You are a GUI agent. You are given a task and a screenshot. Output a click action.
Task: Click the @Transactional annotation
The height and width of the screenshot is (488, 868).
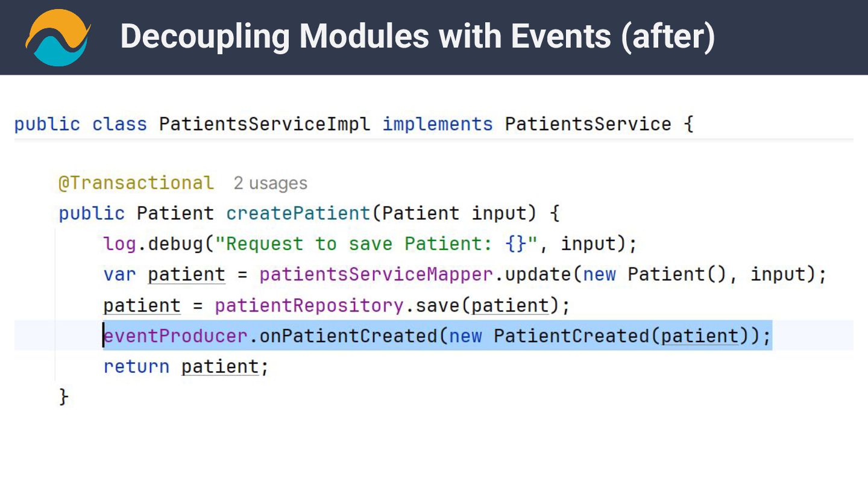(x=136, y=183)
